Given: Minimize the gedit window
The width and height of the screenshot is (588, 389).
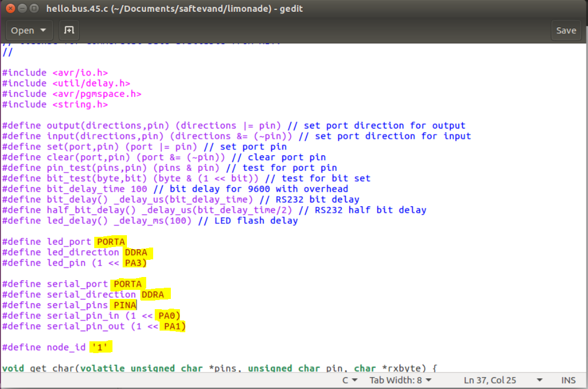Looking at the screenshot, I should 22,8.
